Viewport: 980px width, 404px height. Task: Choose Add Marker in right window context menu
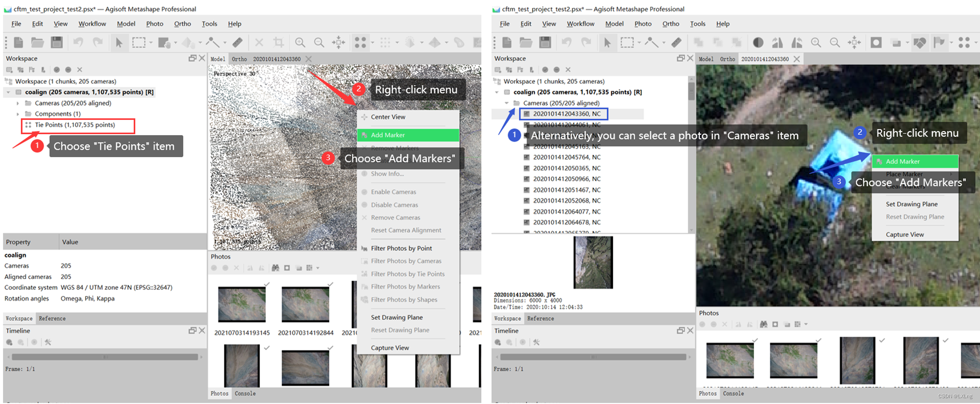(915, 161)
